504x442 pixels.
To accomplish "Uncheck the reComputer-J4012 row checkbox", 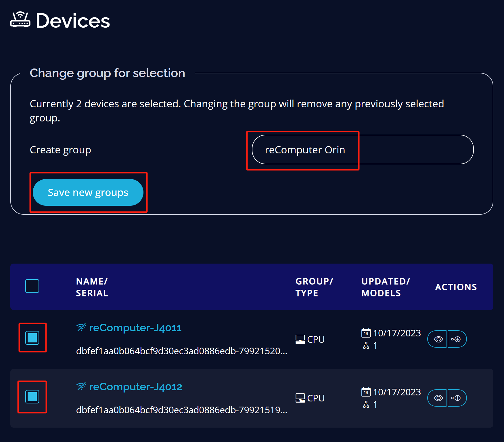I will (x=32, y=397).
